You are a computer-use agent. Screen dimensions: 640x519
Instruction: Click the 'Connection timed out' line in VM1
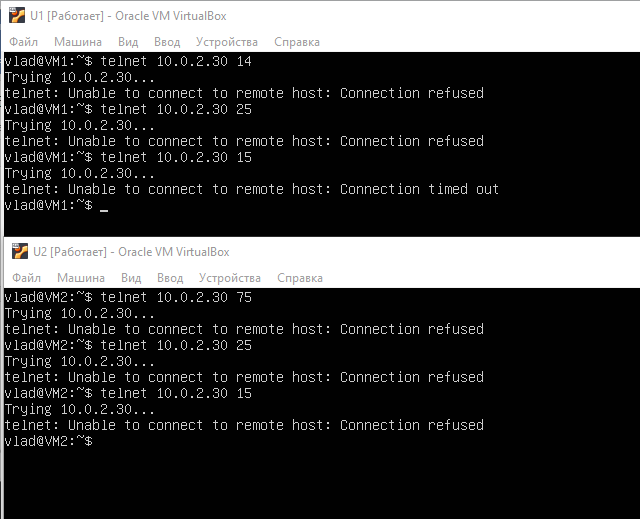pos(251,189)
